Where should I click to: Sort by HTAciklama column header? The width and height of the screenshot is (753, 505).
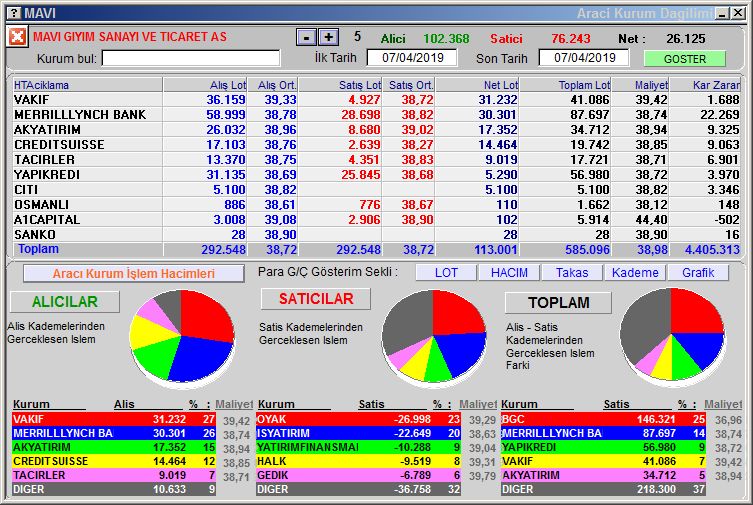87,85
